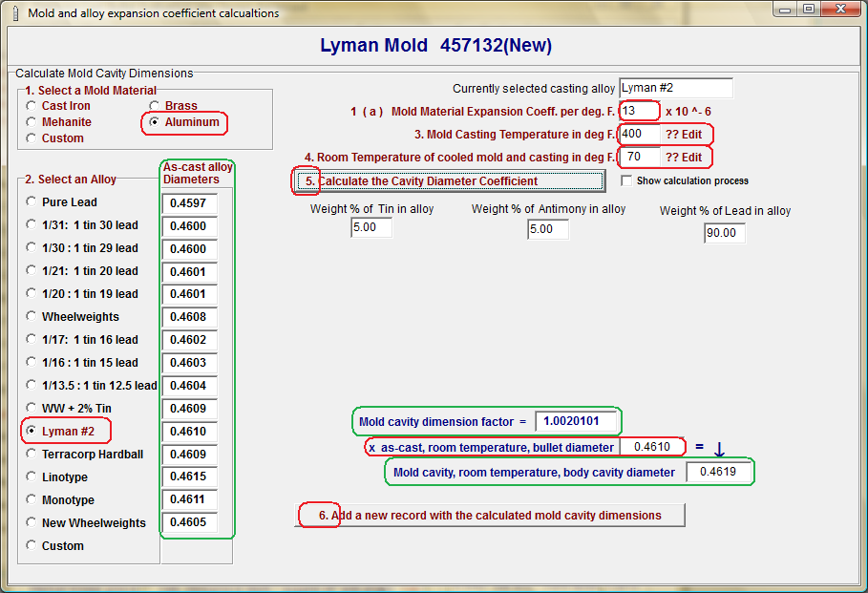Viewport: 868px width, 593px height.
Task: Click the Room Temperature field showing 70
Action: coord(639,158)
